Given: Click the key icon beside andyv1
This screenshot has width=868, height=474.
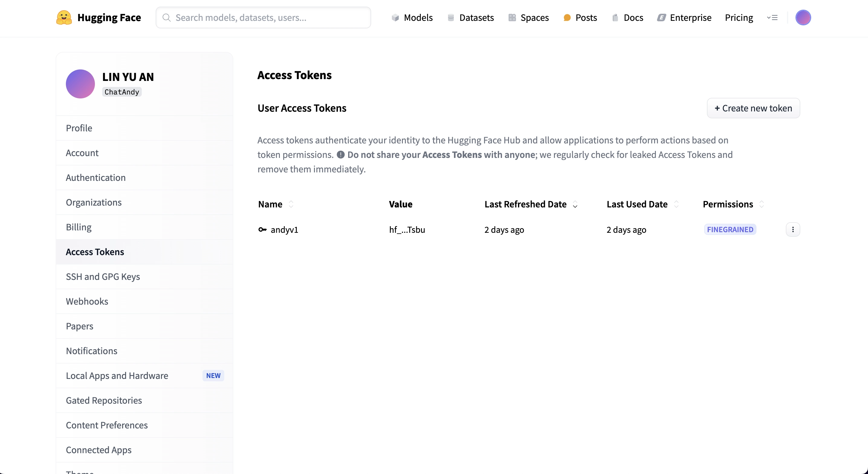Looking at the screenshot, I should pyautogui.click(x=263, y=229).
